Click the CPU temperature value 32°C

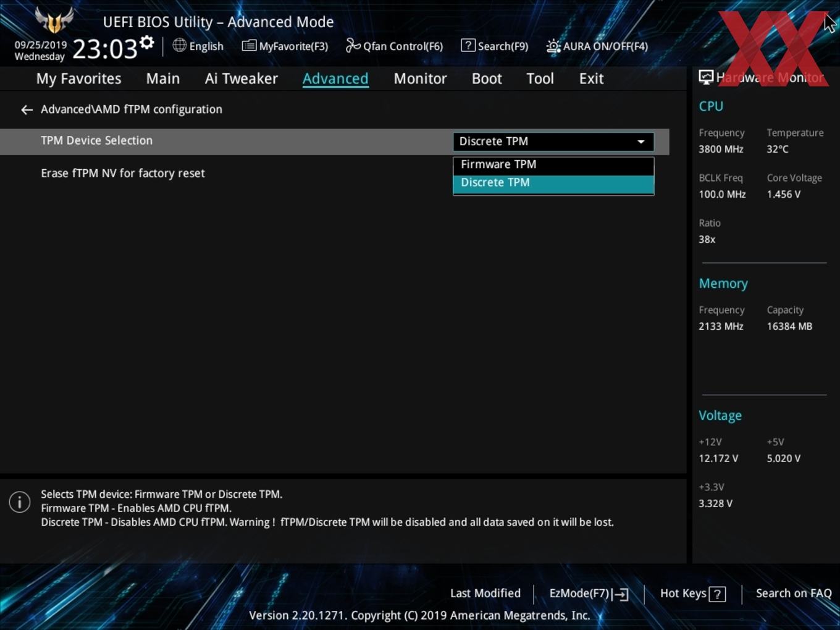tap(778, 149)
